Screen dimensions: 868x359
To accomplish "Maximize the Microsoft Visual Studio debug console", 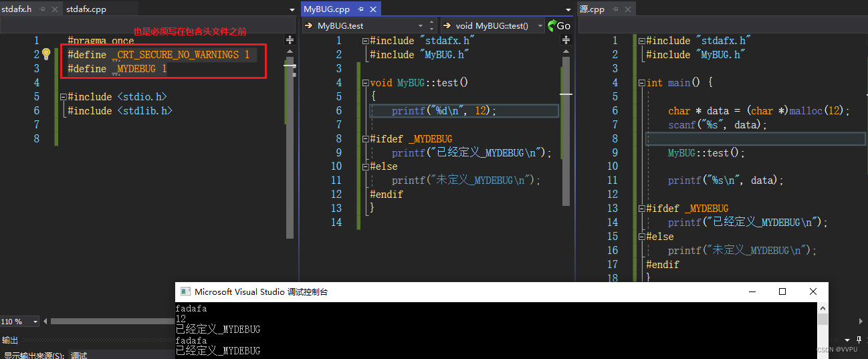I will coord(782,292).
